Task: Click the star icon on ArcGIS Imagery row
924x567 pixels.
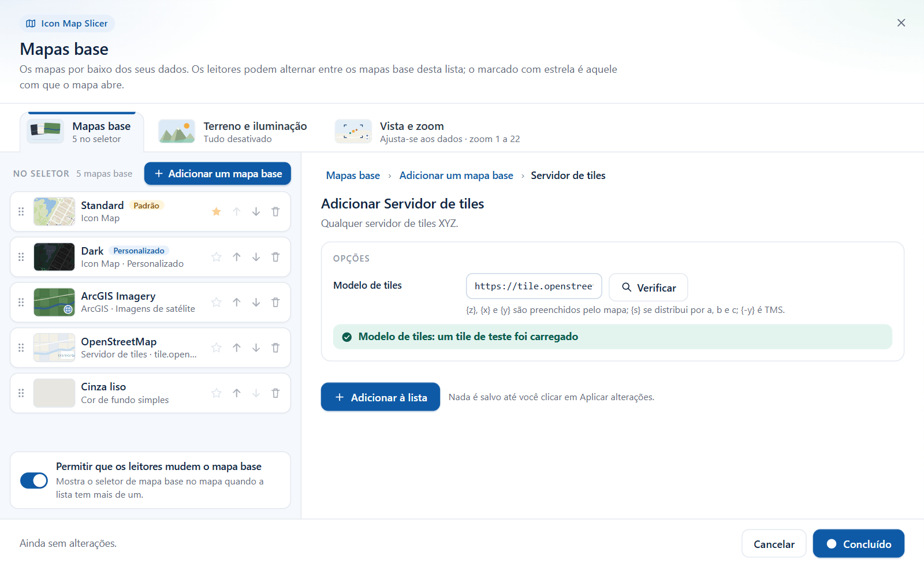Action: point(217,302)
